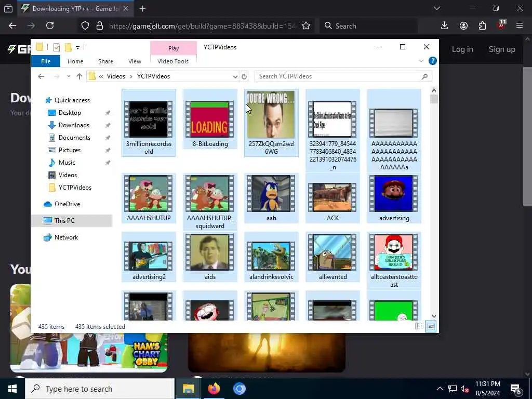Open Downloads in navigation pane

click(74, 125)
